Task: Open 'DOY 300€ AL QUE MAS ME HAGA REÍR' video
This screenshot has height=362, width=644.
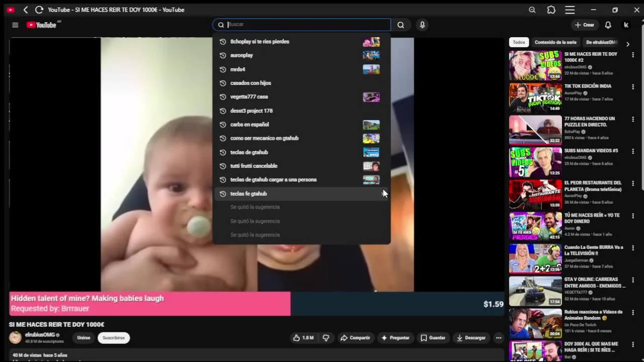Action: pos(591,347)
